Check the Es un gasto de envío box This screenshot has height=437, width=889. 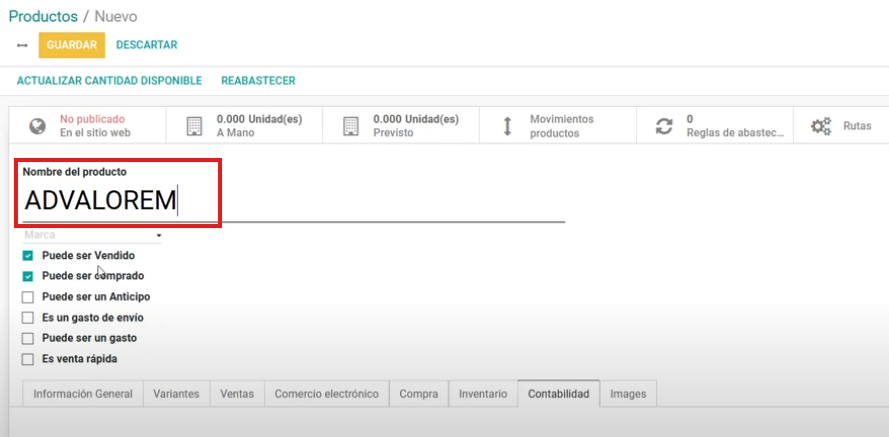tap(28, 318)
